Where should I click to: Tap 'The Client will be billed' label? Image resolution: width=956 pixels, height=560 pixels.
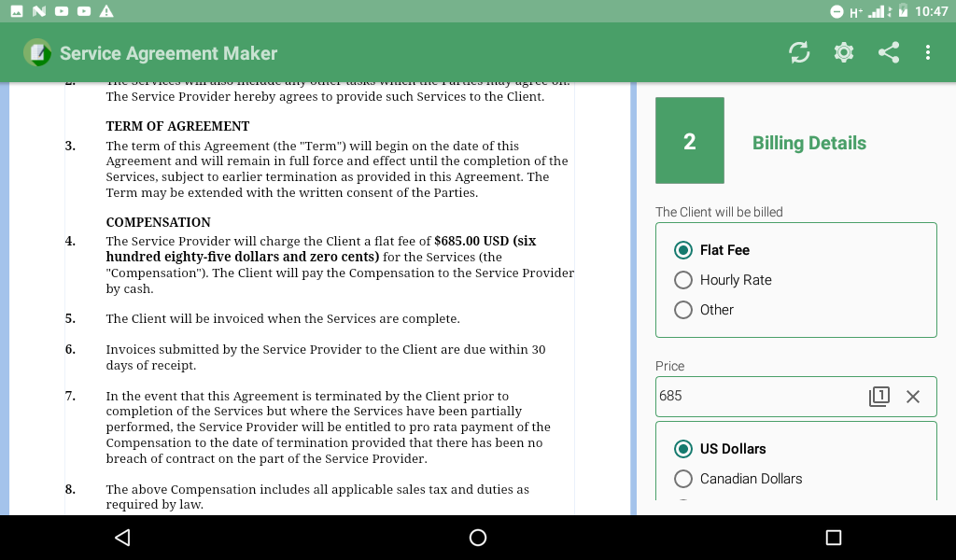(719, 212)
